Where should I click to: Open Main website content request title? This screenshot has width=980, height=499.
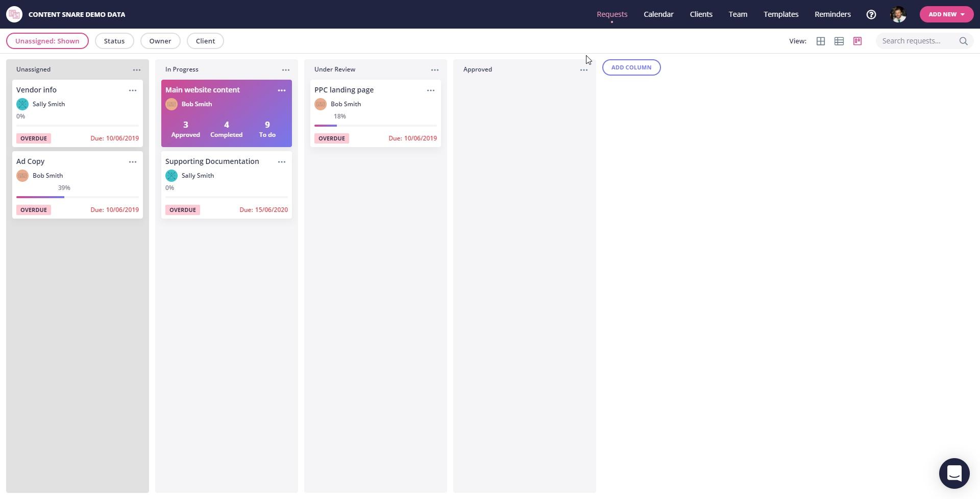pyautogui.click(x=203, y=90)
